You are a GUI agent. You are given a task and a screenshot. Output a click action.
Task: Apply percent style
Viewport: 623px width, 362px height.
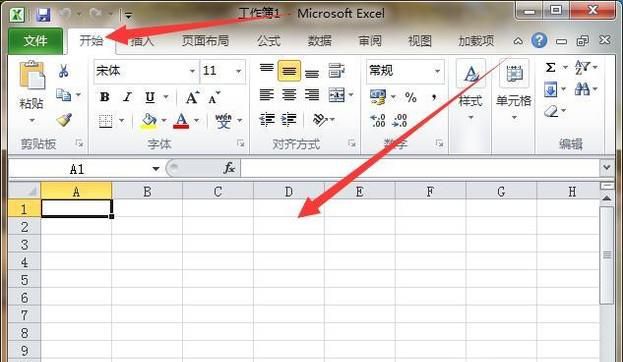click(410, 97)
